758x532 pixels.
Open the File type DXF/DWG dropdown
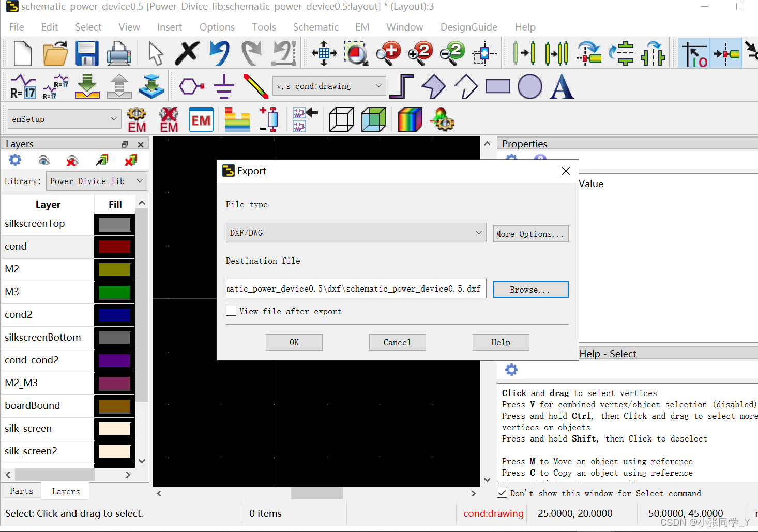click(356, 233)
